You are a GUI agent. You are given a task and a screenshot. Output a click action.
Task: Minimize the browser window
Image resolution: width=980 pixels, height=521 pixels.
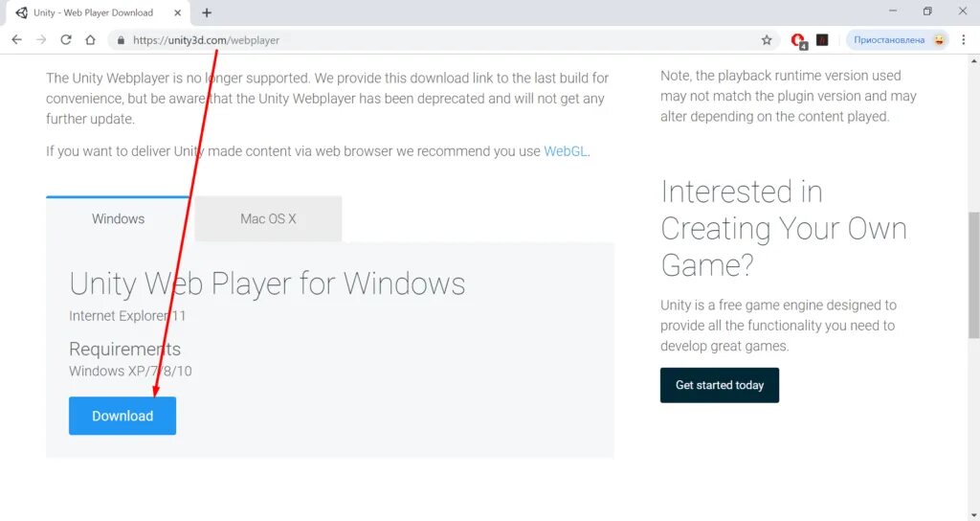click(893, 11)
